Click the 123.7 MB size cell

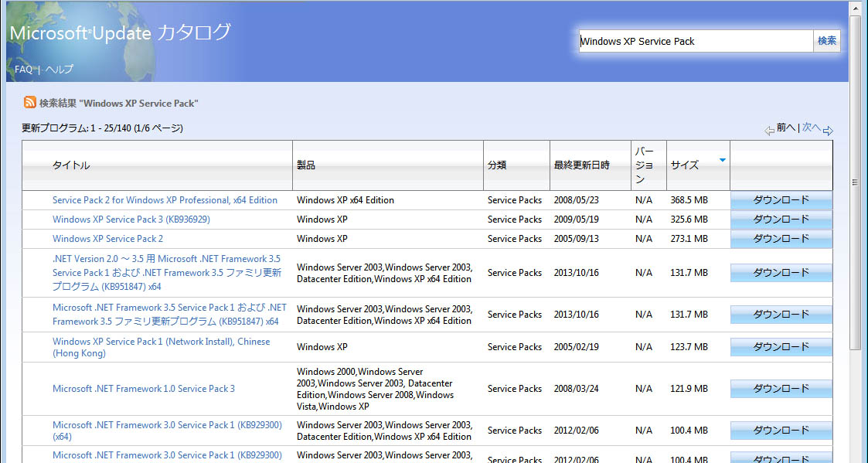(689, 347)
